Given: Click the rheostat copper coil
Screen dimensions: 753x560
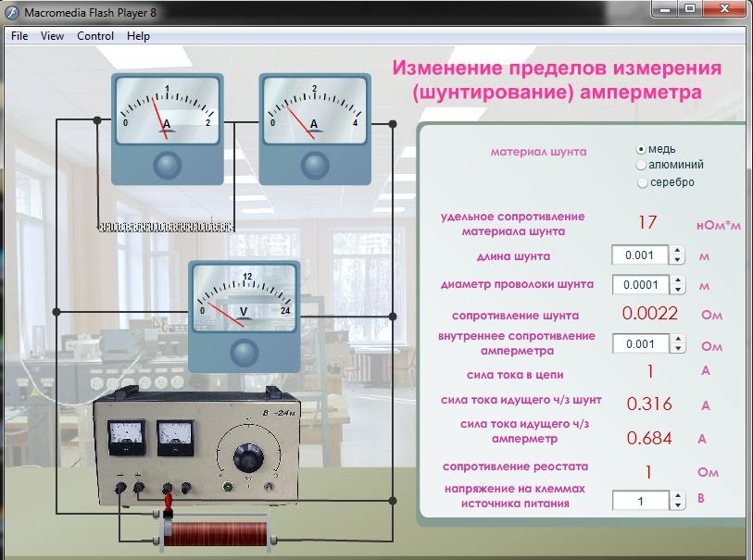Looking at the screenshot, I should [216, 534].
